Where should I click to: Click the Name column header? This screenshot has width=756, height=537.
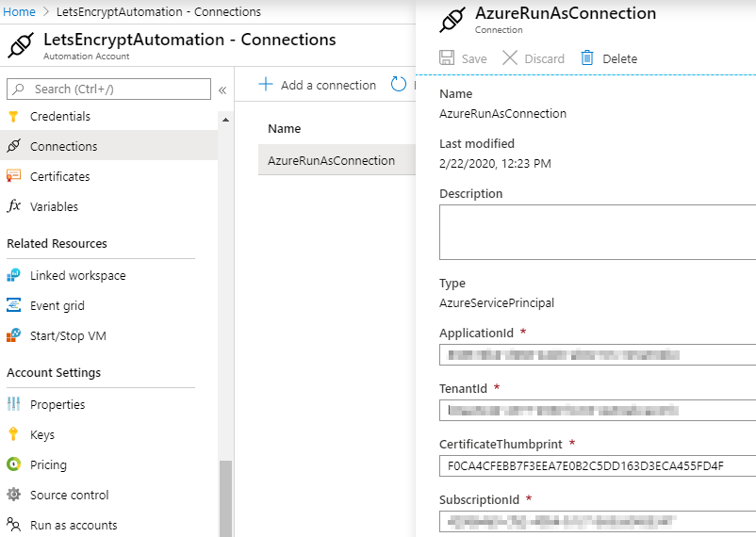click(x=285, y=128)
